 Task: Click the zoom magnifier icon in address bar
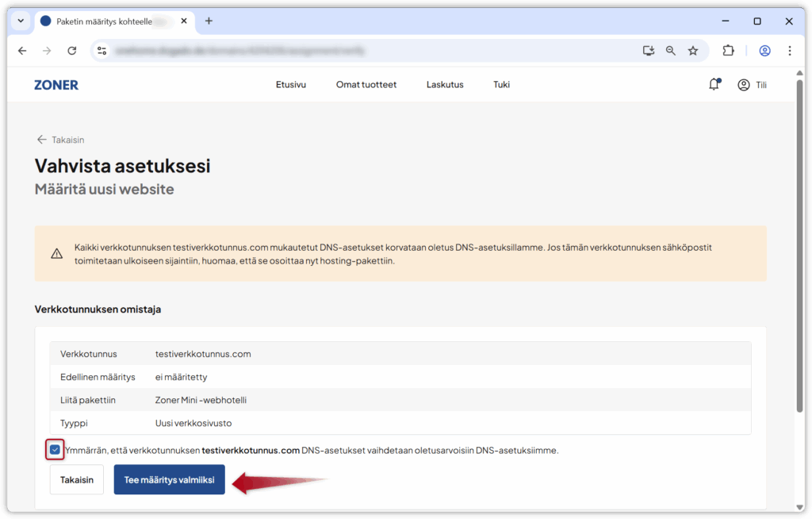tap(671, 51)
